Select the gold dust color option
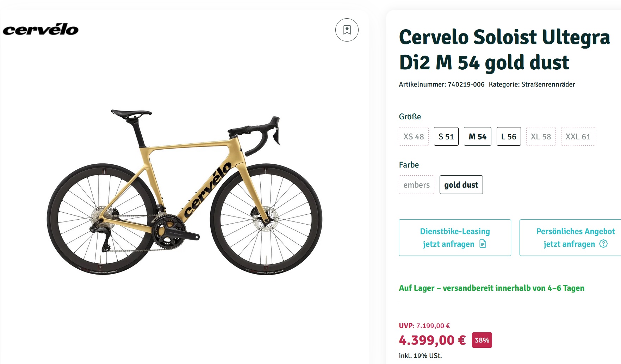This screenshot has width=621, height=364. pos(461,185)
